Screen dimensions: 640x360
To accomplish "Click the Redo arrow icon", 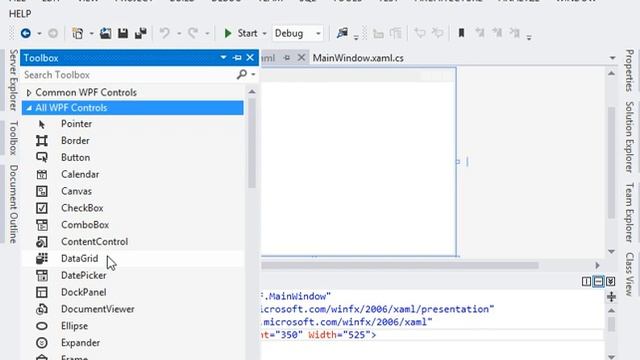I will click(193, 33).
